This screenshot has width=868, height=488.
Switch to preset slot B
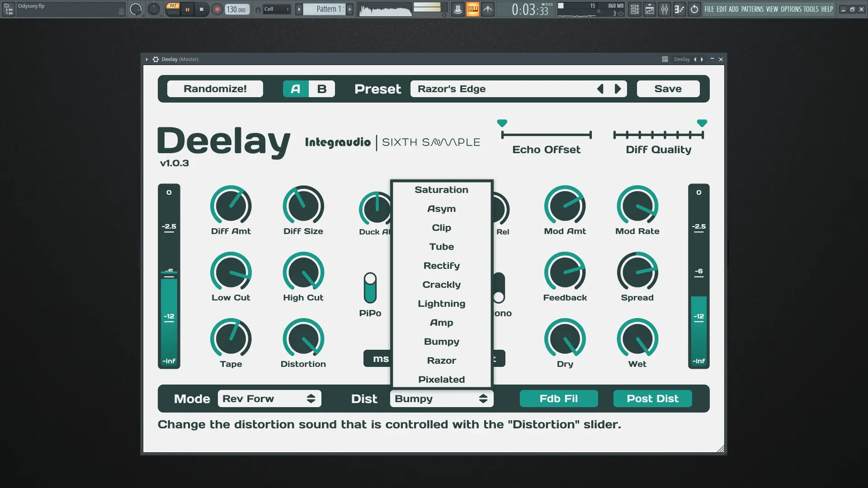[x=321, y=89]
